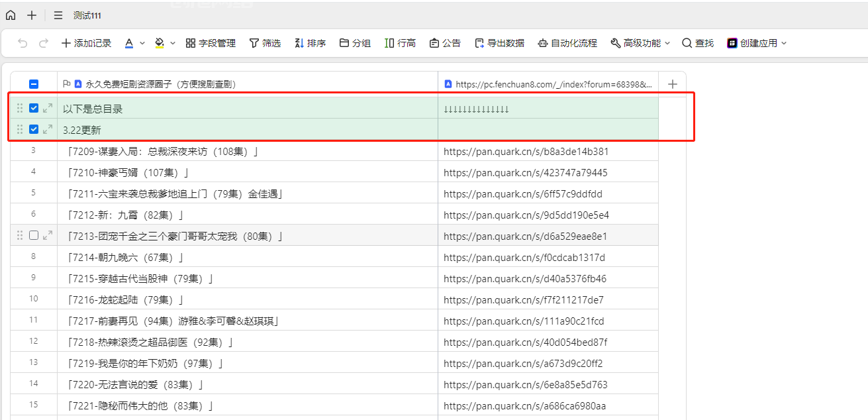
Task: Click the link ending d6a529eae8e1
Action: pos(526,236)
